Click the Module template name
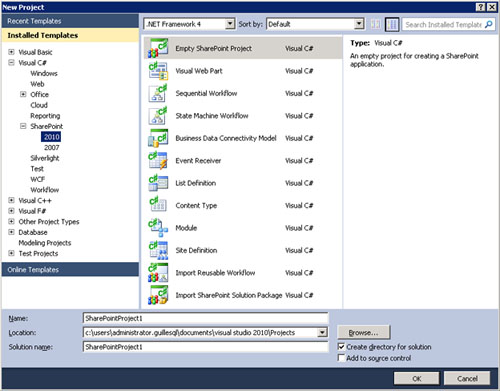This screenshot has height=391, width=500. (x=186, y=228)
